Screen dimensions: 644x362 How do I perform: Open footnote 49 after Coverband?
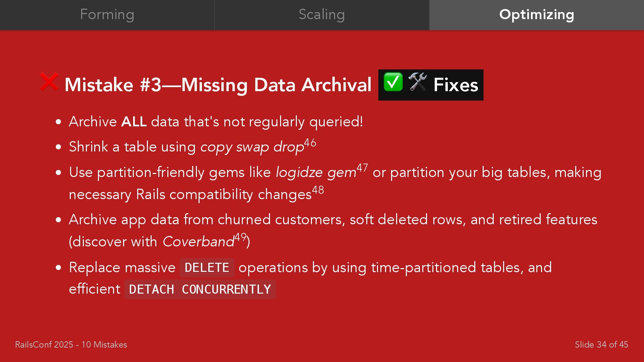[240, 237]
